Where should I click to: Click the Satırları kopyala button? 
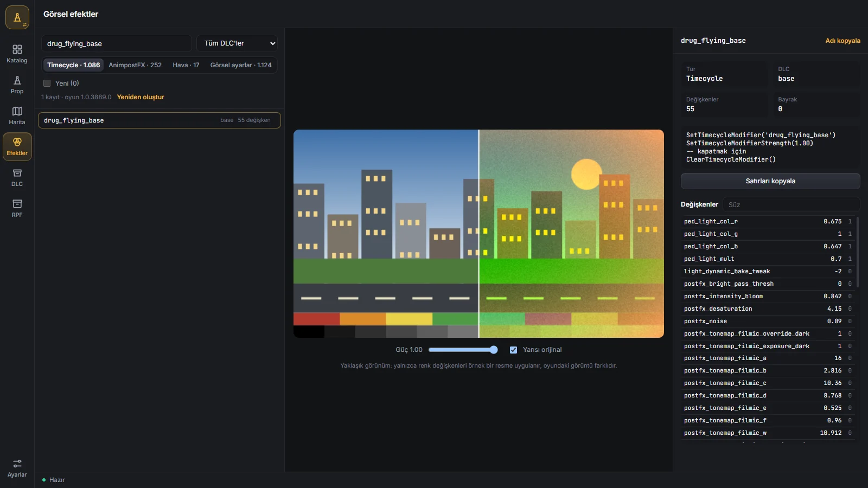tap(770, 181)
